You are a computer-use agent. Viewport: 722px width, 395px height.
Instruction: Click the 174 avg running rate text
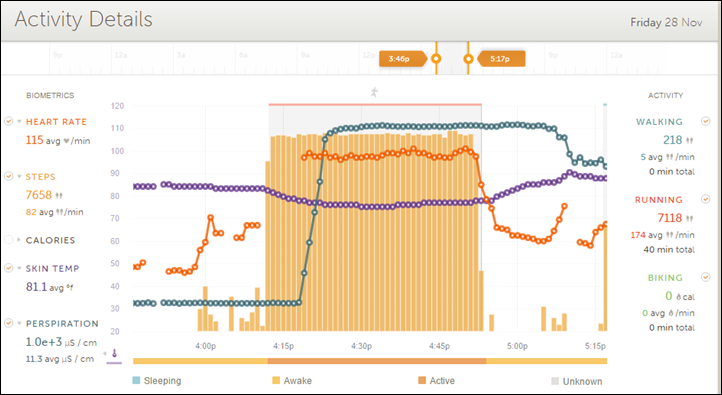[662, 235]
